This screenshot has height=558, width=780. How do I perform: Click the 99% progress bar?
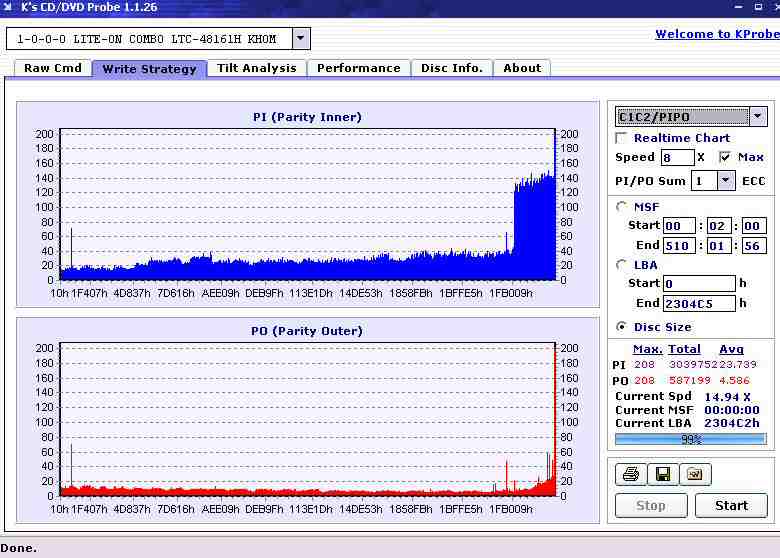(x=691, y=439)
